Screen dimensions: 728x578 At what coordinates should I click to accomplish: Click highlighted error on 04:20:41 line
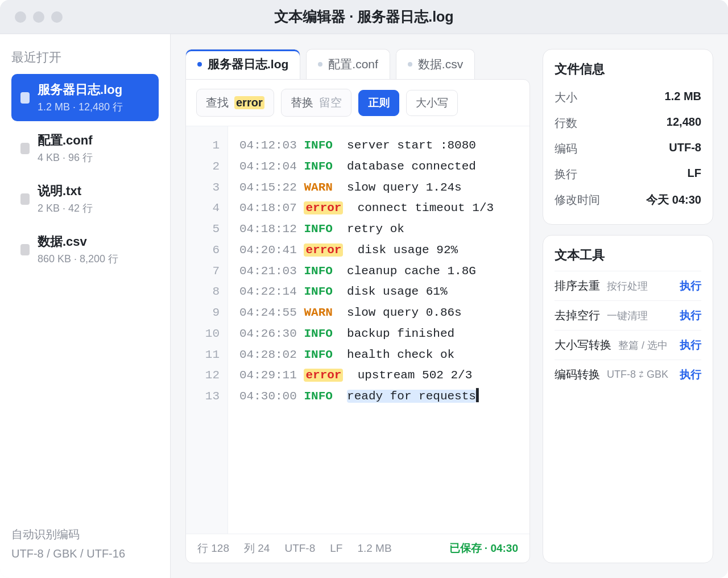click(x=323, y=250)
